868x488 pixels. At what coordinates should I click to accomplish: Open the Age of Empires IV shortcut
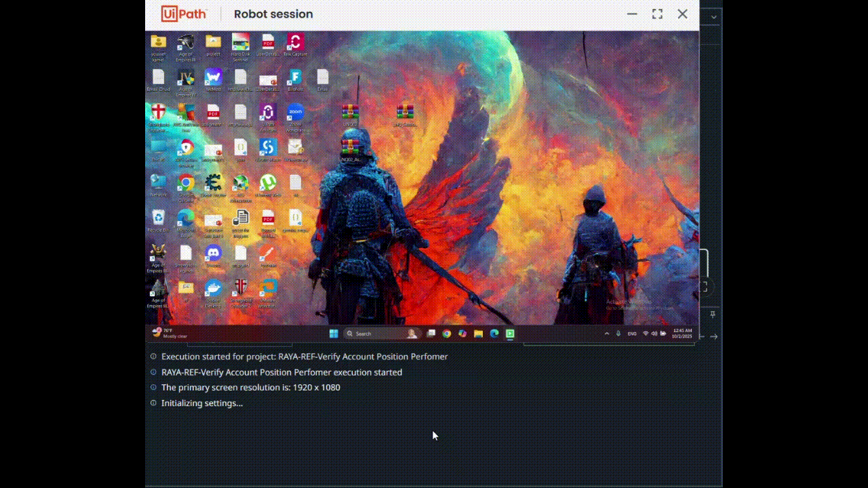coord(186,80)
